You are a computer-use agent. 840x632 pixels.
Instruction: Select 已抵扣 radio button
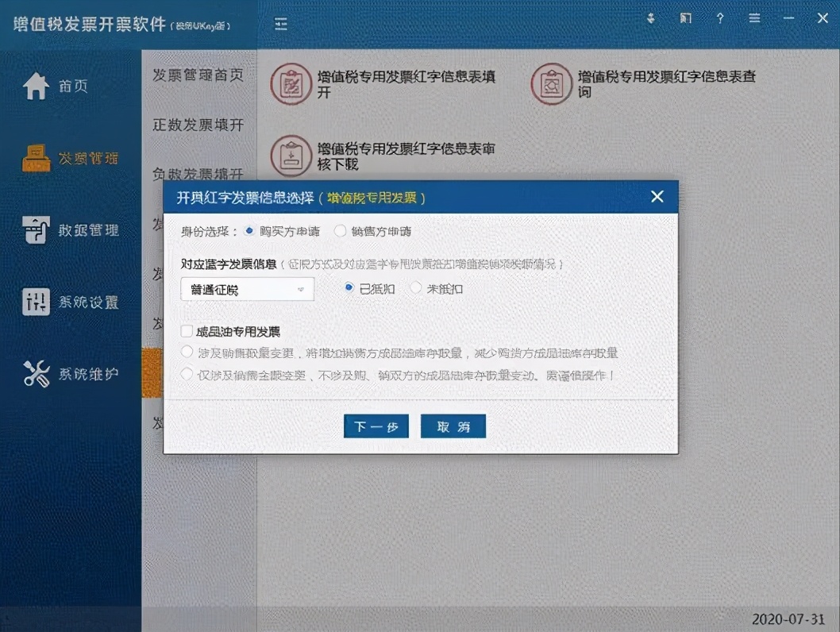(349, 288)
